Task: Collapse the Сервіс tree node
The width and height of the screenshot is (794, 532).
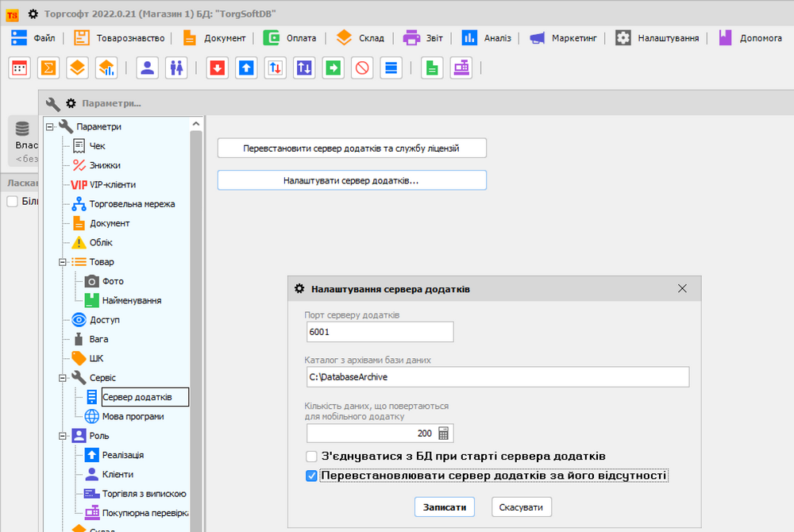Action: [x=63, y=378]
